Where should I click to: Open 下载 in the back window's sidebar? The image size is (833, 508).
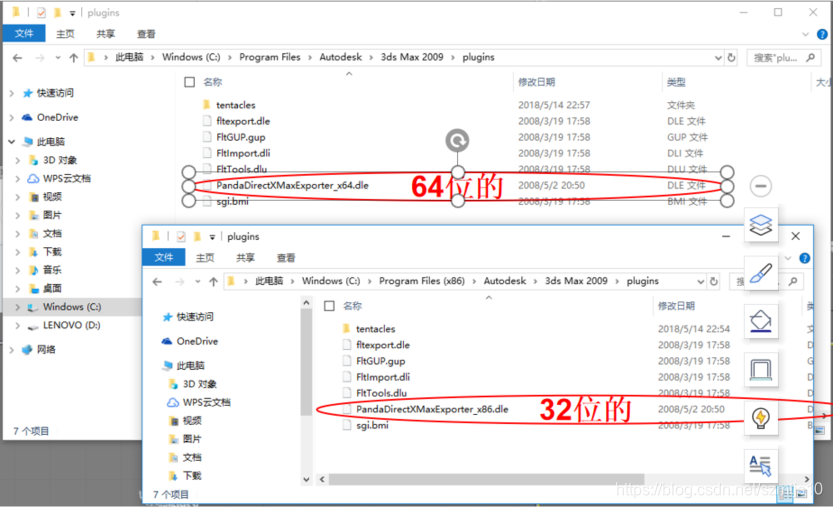tap(52, 252)
